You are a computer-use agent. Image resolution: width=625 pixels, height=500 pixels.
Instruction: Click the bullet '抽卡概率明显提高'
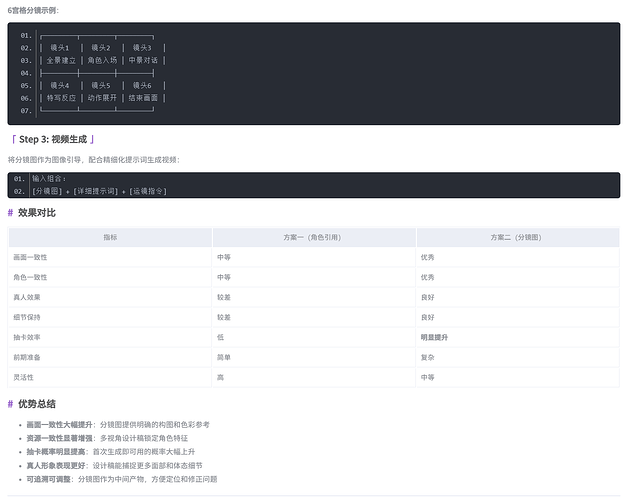(56, 452)
